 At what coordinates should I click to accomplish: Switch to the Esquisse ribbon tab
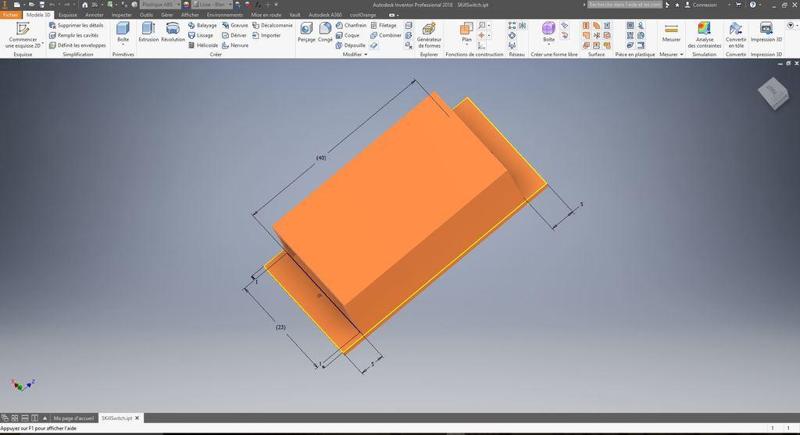pos(68,15)
